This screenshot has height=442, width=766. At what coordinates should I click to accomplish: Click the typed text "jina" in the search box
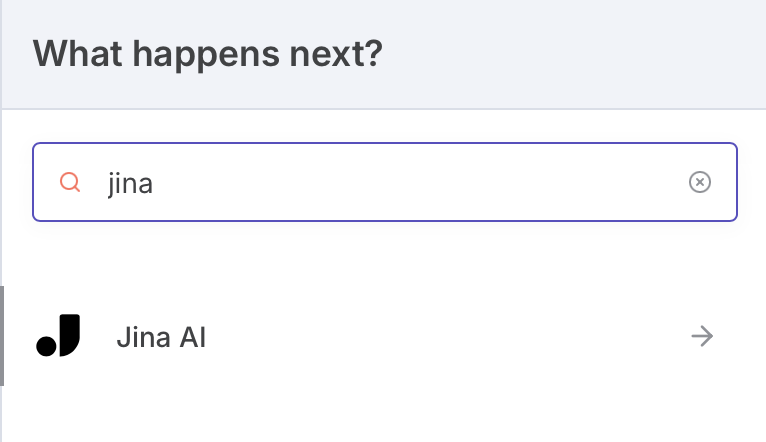pos(130,183)
